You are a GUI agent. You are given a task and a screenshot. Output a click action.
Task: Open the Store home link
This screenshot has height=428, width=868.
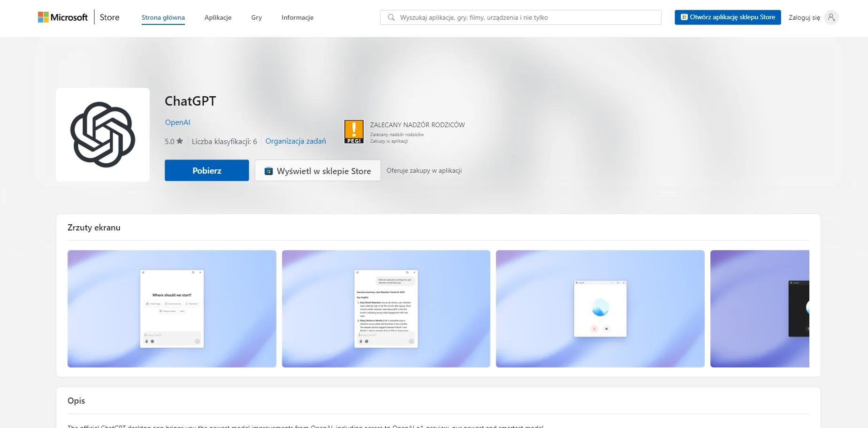coord(109,17)
